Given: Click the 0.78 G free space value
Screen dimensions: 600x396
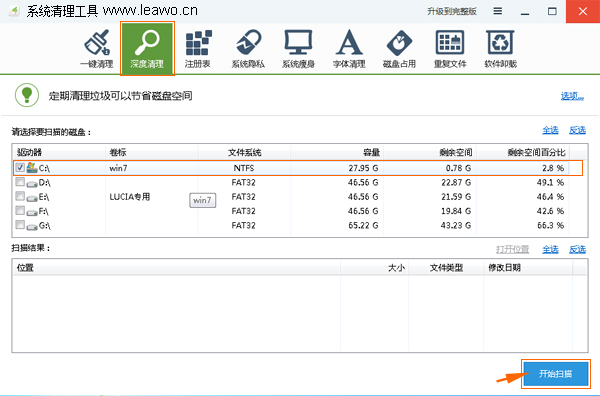Looking at the screenshot, I should tap(458, 168).
